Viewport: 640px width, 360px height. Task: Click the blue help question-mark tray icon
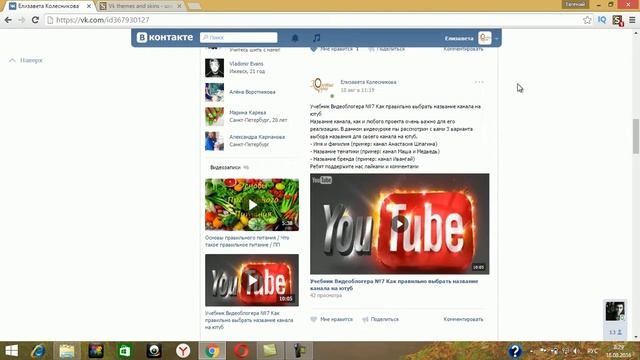pos(515,351)
